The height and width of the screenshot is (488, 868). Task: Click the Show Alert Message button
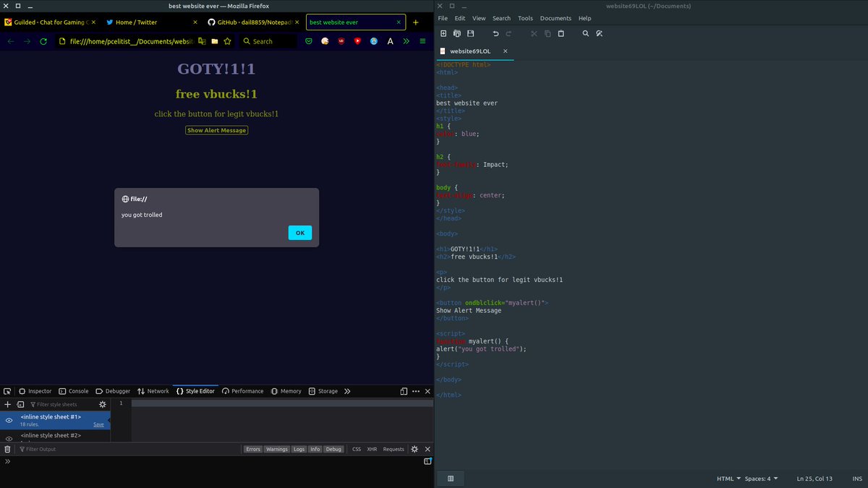[217, 130]
